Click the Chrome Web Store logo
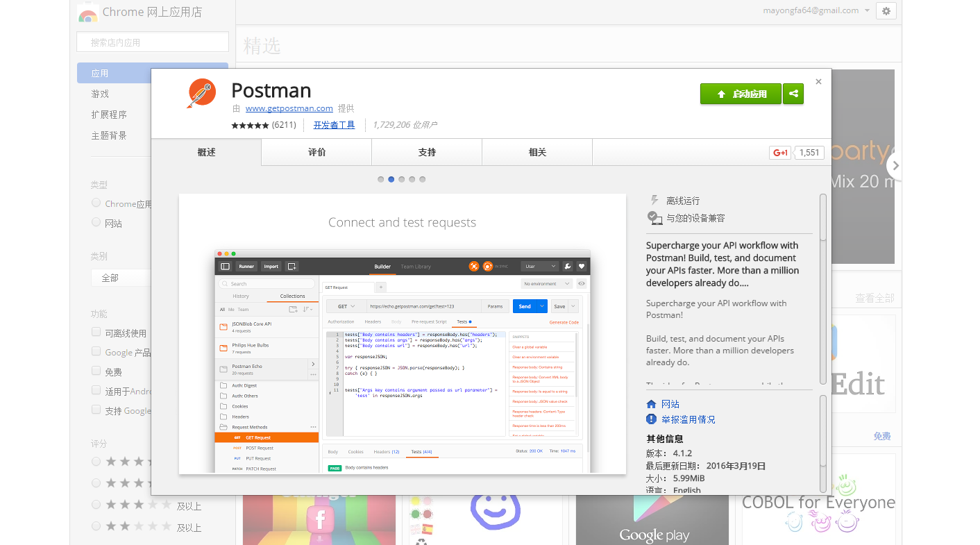 click(87, 12)
